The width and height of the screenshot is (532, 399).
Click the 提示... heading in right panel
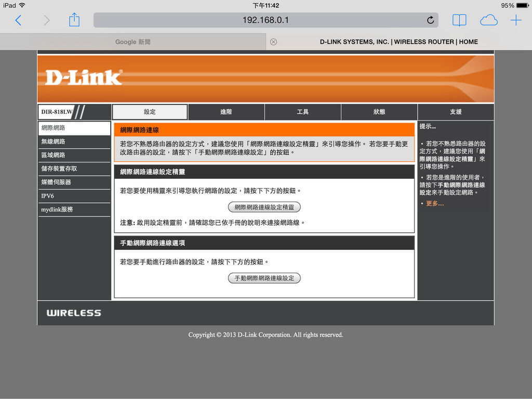[x=428, y=126]
